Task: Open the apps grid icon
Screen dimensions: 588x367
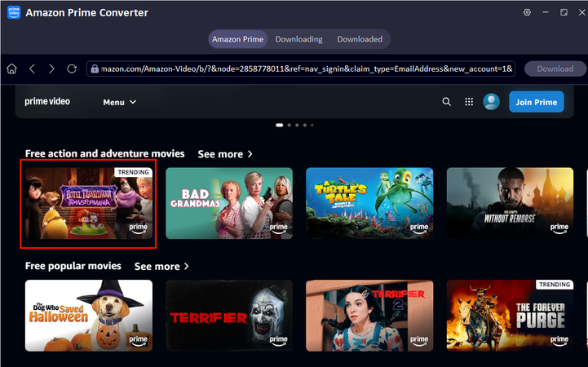Action: (469, 102)
